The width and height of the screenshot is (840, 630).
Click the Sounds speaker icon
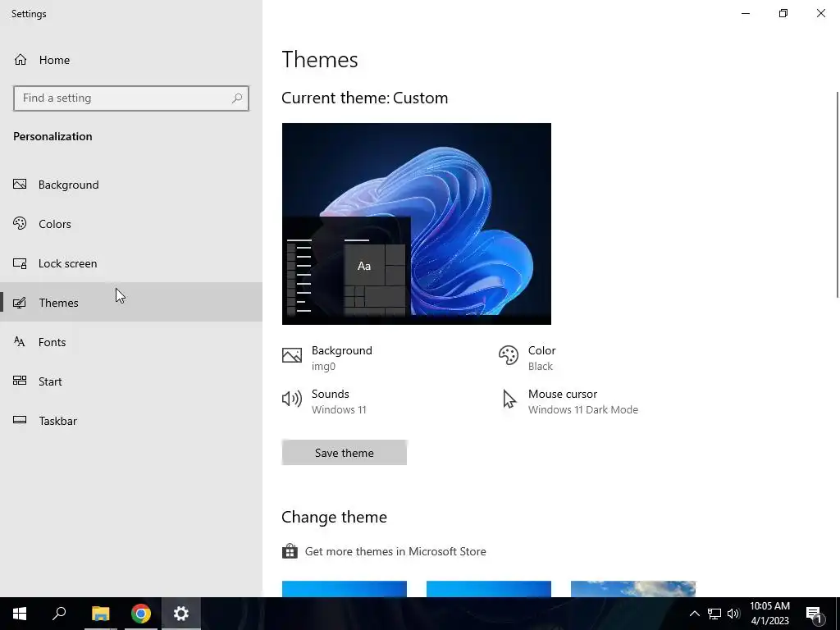pos(292,399)
